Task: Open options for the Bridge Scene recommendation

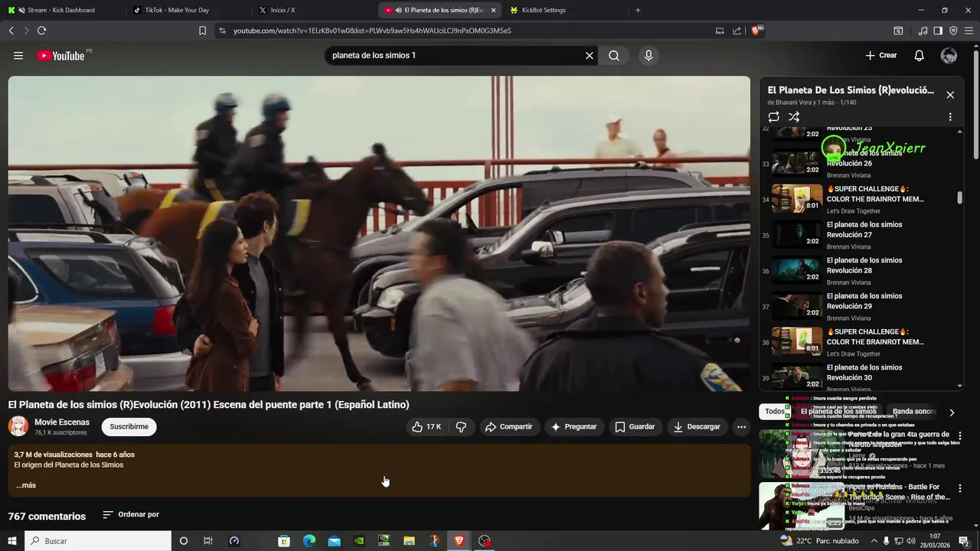Action: click(x=960, y=488)
